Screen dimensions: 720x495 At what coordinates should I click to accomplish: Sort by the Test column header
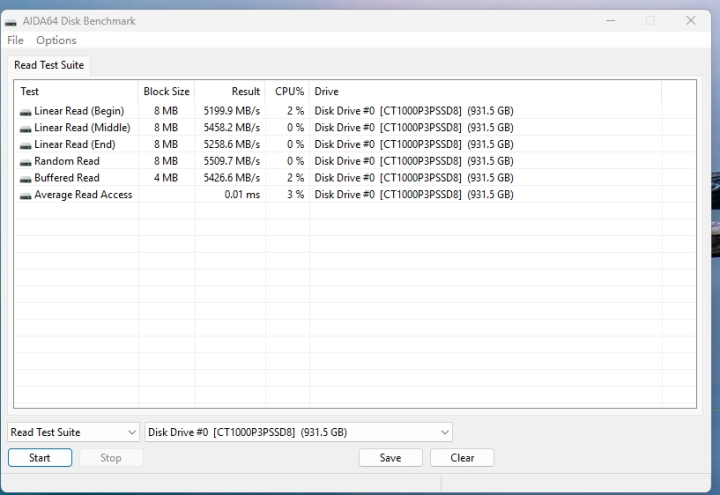click(76, 91)
